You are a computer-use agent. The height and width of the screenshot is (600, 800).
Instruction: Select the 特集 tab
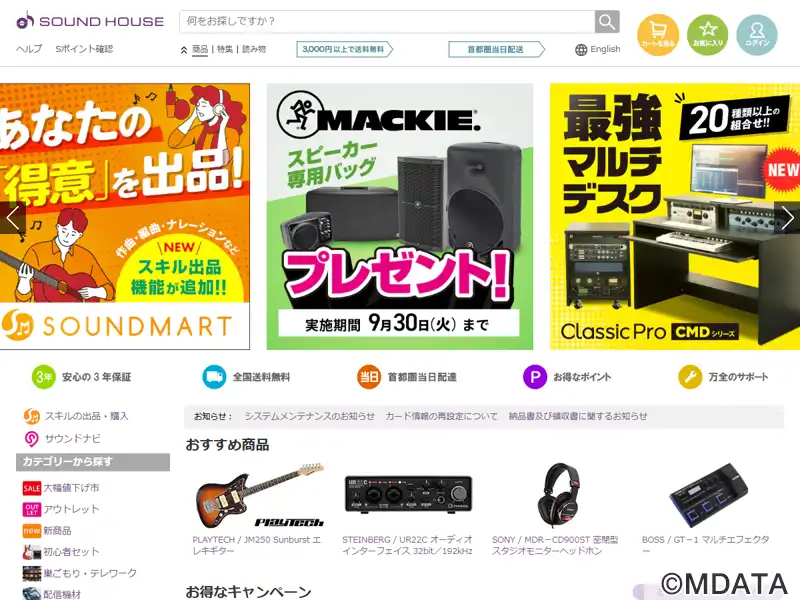tap(224, 49)
